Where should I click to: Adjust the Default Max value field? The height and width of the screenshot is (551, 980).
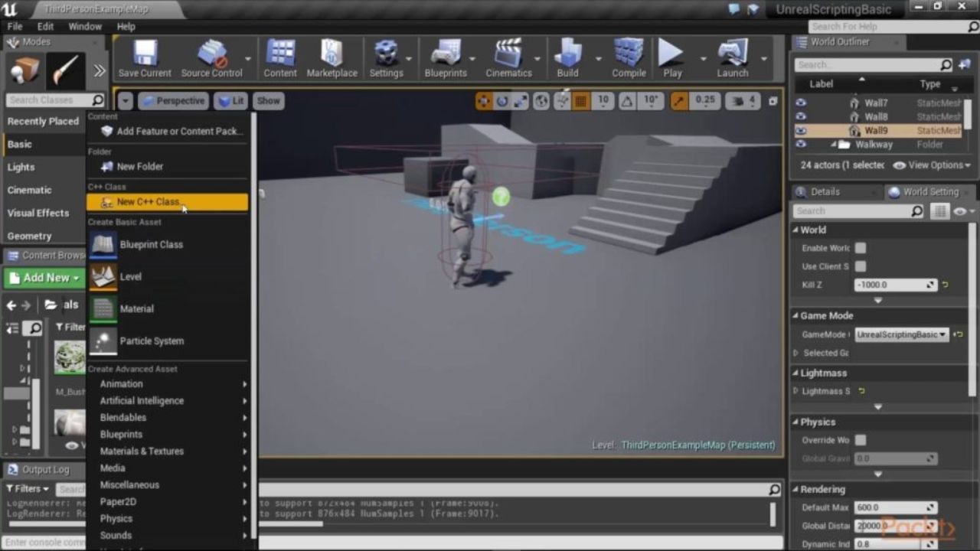[x=895, y=507]
